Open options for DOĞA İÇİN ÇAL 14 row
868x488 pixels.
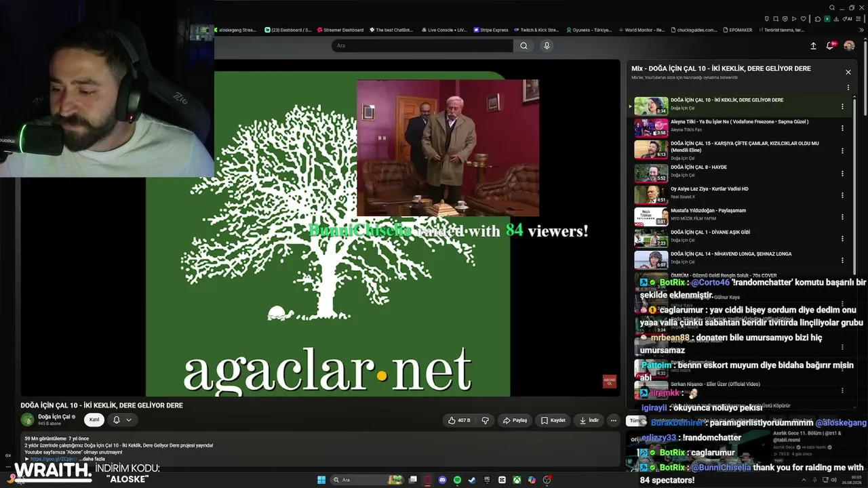pos(842,260)
